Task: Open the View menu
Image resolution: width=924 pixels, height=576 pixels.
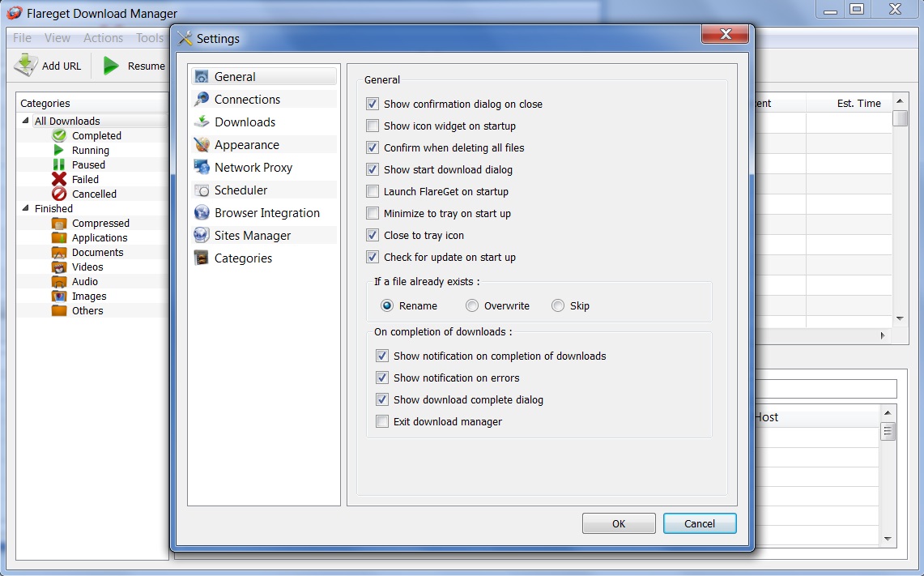Action: (x=57, y=38)
